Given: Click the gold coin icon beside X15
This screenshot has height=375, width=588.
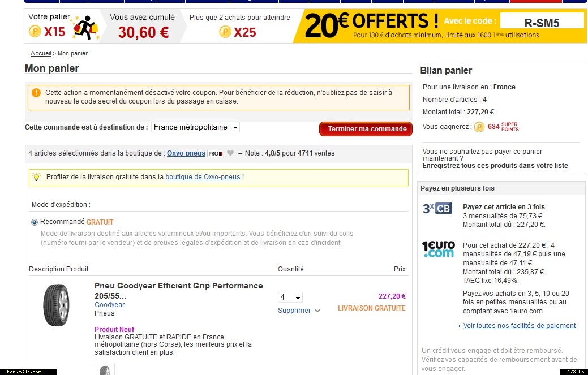Looking at the screenshot, I should click(35, 31).
